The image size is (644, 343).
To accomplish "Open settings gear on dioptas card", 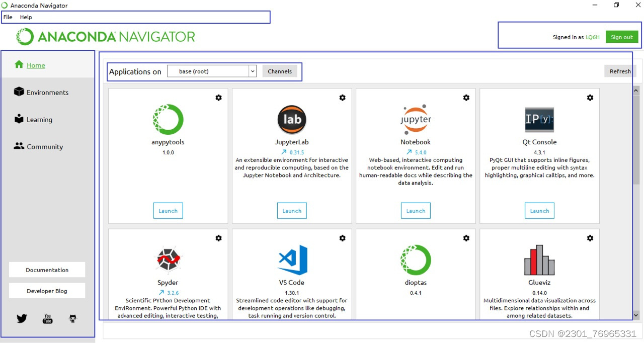I will 466,238.
